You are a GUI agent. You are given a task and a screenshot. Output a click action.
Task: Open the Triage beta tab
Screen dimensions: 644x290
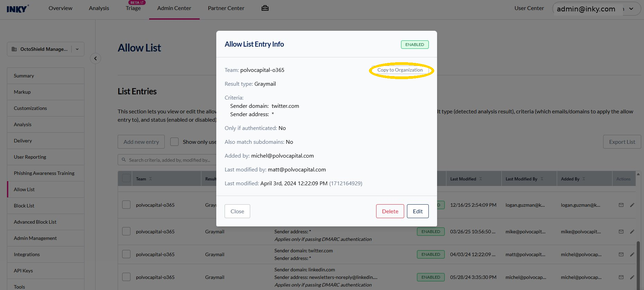point(133,8)
